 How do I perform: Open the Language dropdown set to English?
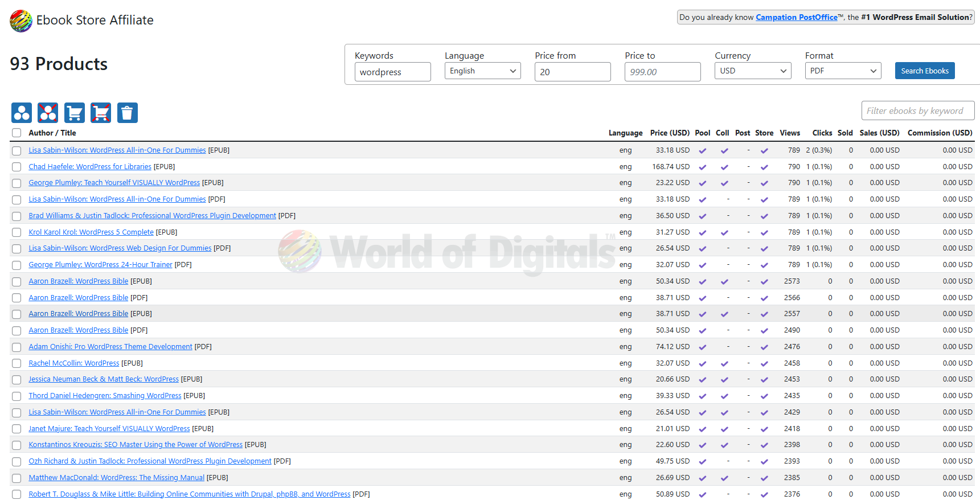click(483, 71)
